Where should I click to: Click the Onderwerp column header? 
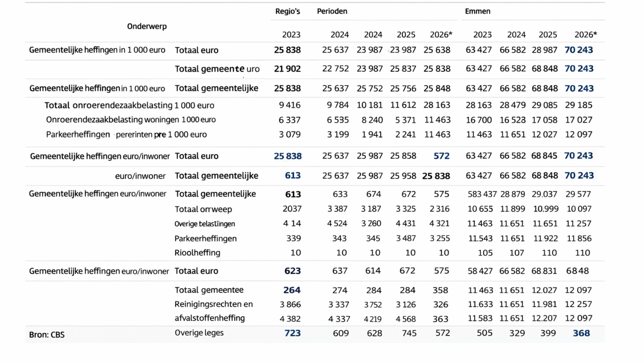(147, 26)
